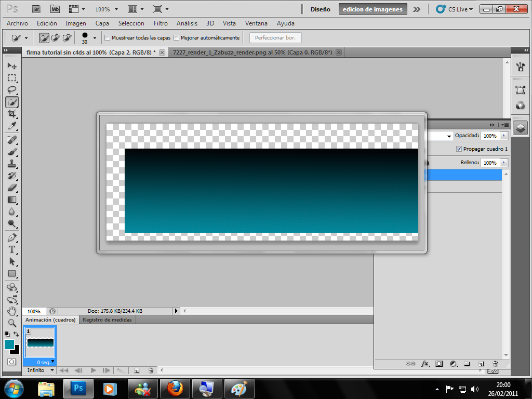The width and height of the screenshot is (532, 399).
Task: Select the Blur tool
Action: [12, 211]
